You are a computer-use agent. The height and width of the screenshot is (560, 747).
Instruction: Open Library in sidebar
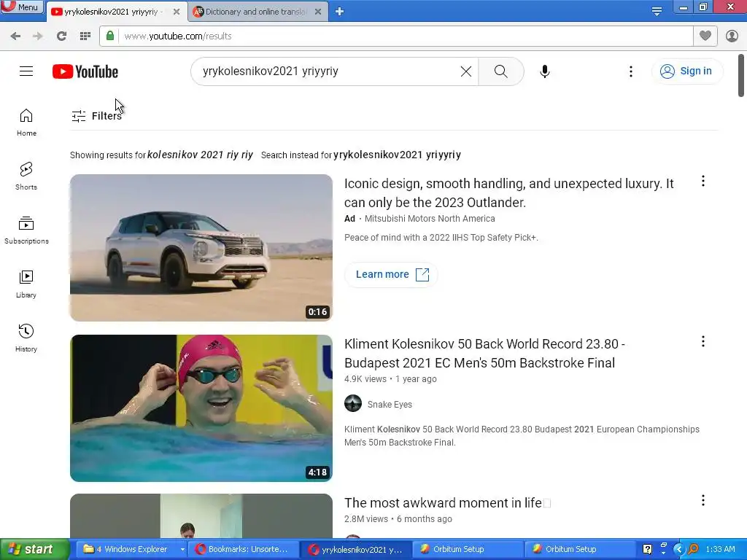tap(26, 284)
